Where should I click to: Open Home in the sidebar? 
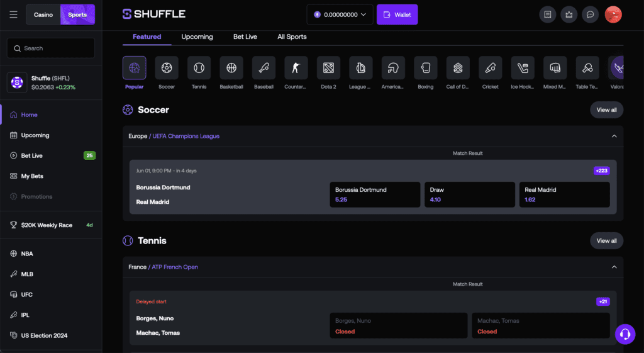click(x=52, y=115)
